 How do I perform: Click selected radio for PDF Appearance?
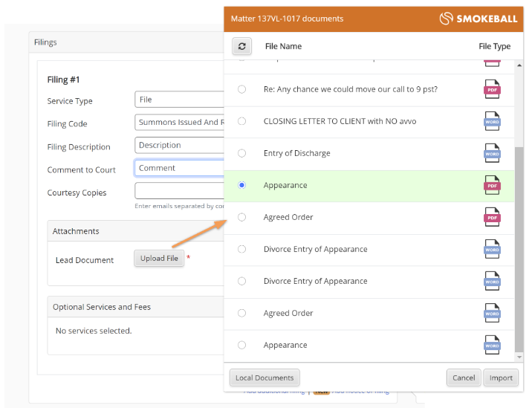click(242, 185)
